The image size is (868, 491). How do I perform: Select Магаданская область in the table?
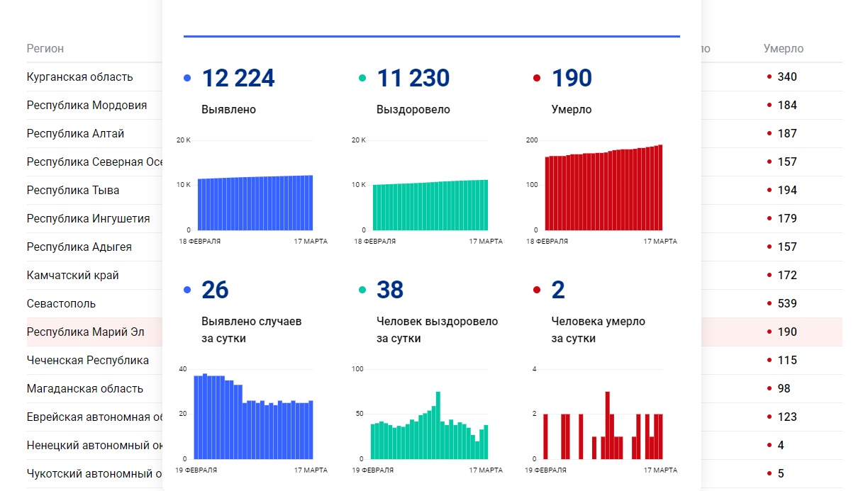coord(84,389)
